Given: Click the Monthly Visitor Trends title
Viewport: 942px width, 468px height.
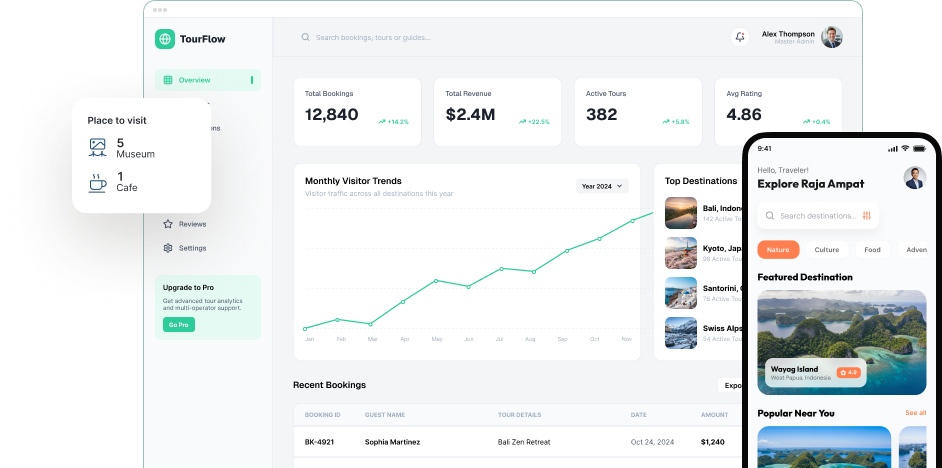Looking at the screenshot, I should pyautogui.click(x=353, y=181).
